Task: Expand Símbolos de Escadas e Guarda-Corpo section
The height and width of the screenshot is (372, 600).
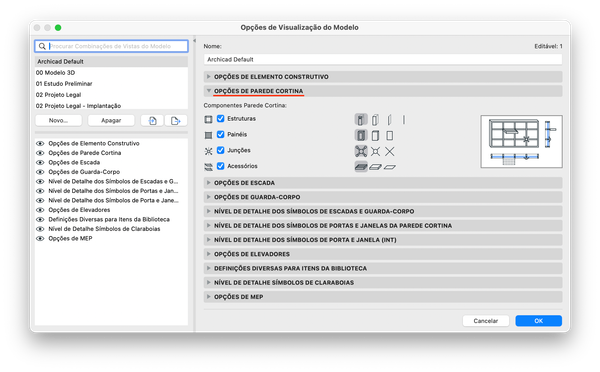Action: (x=209, y=211)
